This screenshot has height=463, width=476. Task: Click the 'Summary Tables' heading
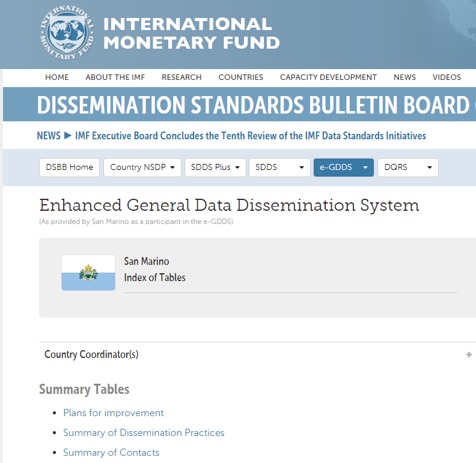pos(84,389)
